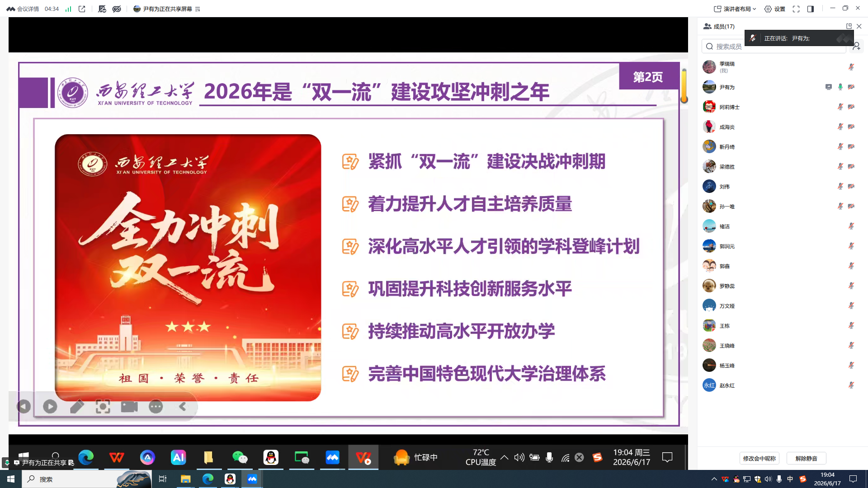
Task: Open the 会议详情 meeting details
Action: click(x=23, y=9)
